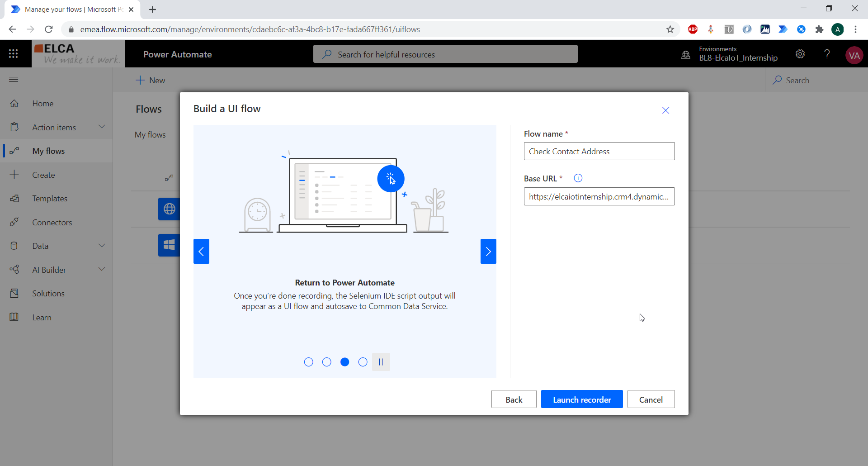Close the Manage your flows tab
This screenshot has height=466, width=868.
pyautogui.click(x=131, y=10)
